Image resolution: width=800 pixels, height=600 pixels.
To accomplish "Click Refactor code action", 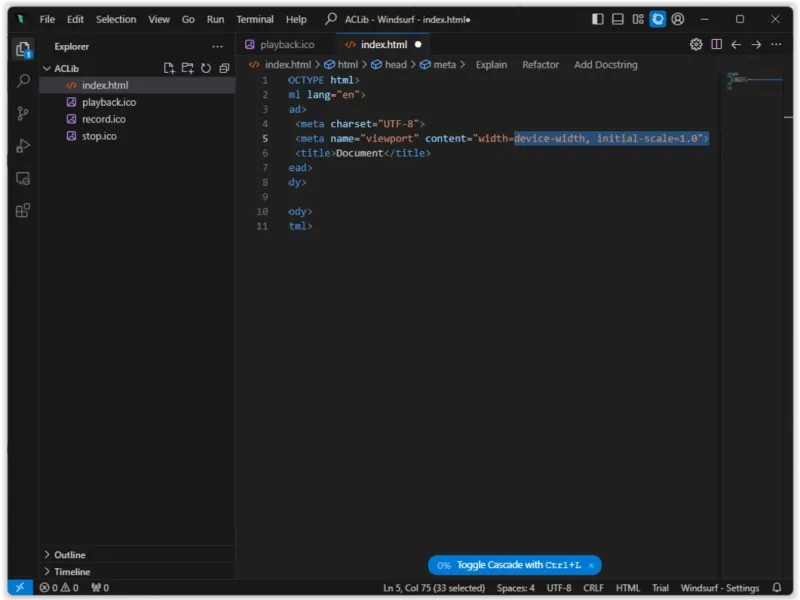I will coord(540,65).
